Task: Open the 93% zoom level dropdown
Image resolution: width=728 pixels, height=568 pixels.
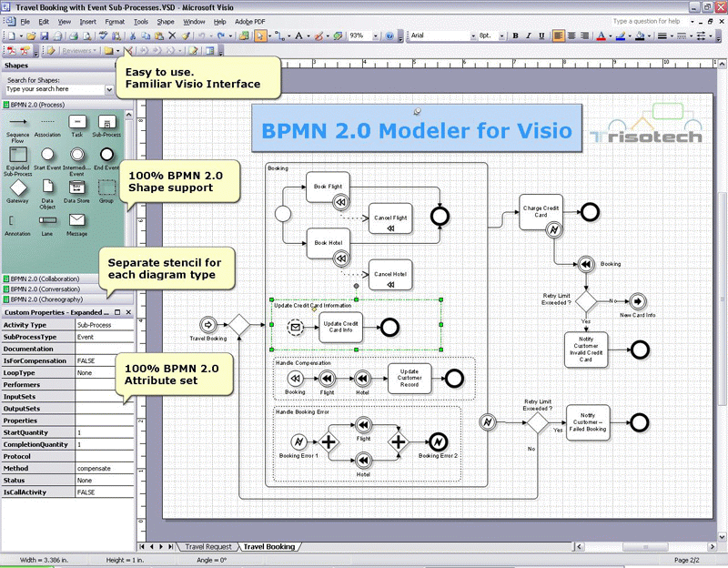Action: click(376, 35)
